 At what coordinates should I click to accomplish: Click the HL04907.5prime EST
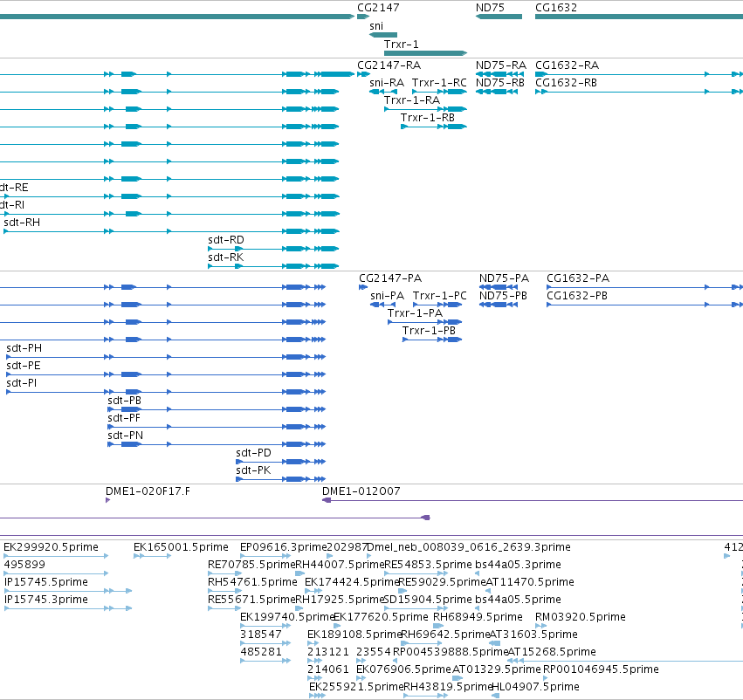coord(496,696)
